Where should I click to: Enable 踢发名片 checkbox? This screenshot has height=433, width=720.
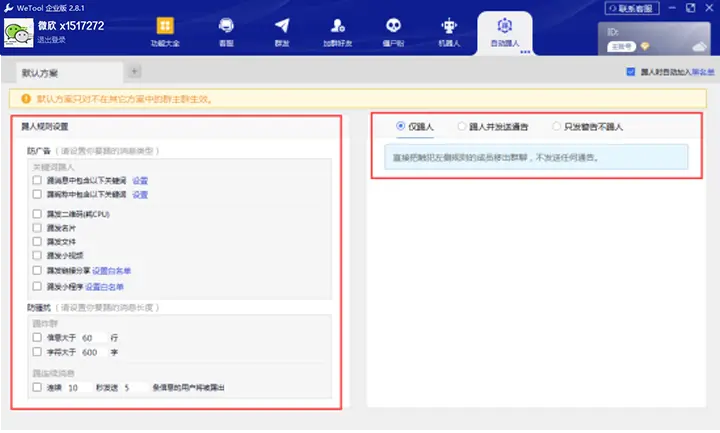pos(37,227)
